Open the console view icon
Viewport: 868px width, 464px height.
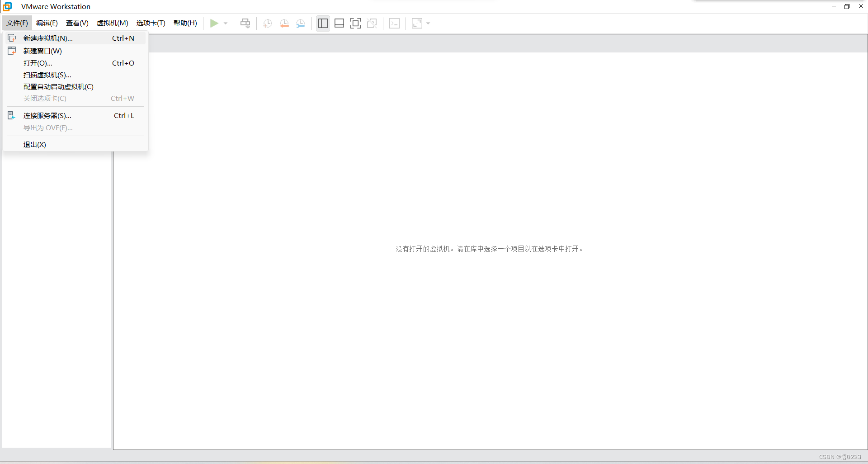394,23
